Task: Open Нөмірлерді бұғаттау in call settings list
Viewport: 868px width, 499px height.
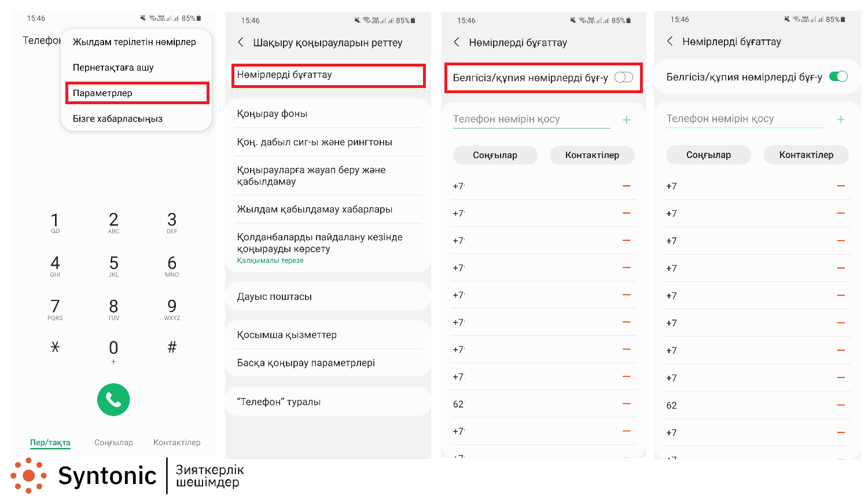Action: pos(328,75)
